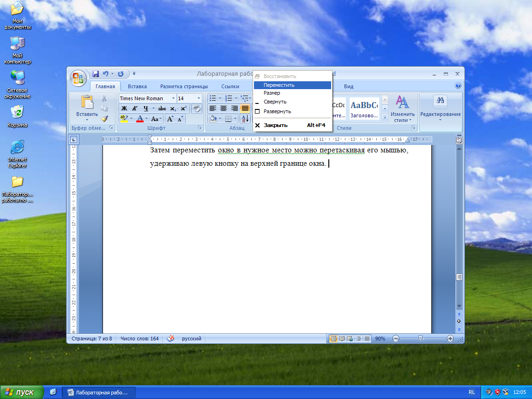Switch to Web Layout view
532x399 pixels.
point(350,339)
